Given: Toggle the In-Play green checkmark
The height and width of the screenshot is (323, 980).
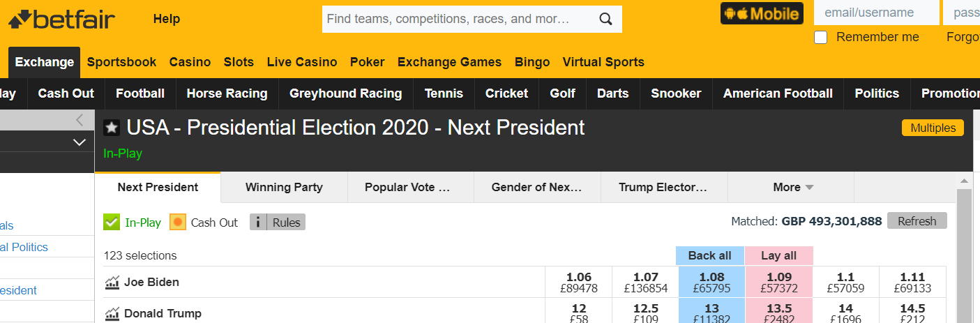Looking at the screenshot, I should [111, 223].
